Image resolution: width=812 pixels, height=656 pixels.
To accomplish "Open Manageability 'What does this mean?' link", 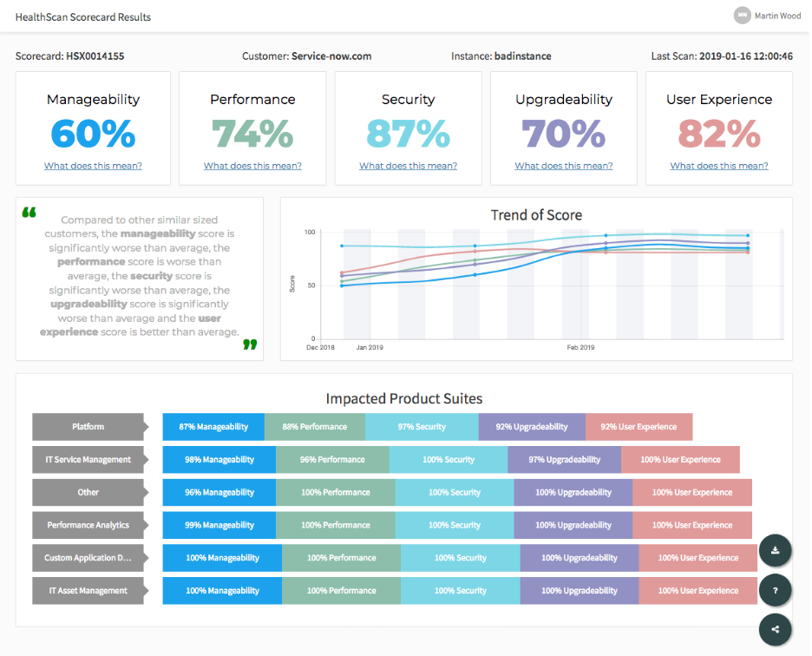I will point(94,166).
